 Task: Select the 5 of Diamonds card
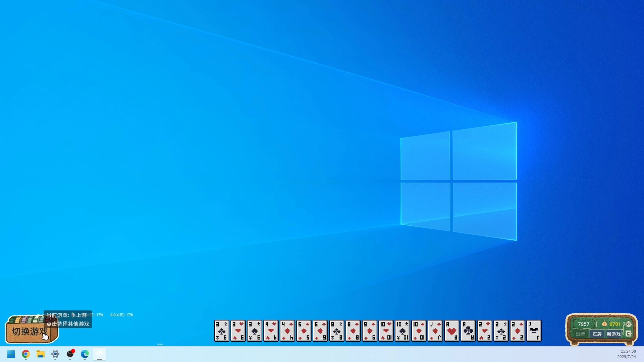point(304,331)
